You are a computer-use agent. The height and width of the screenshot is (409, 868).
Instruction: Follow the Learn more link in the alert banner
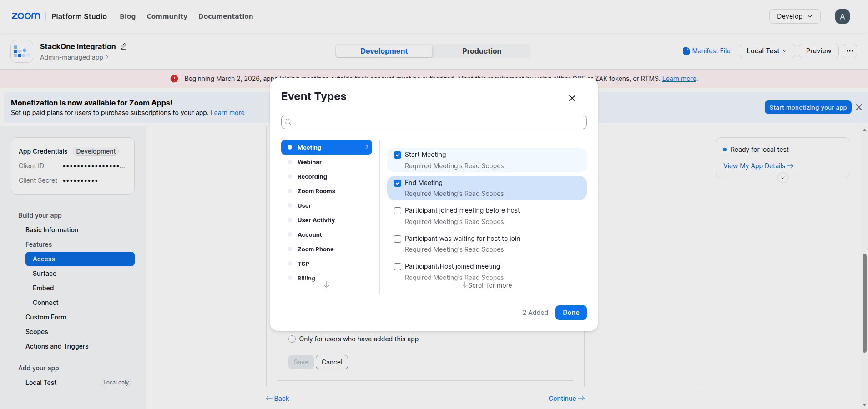pyautogui.click(x=679, y=79)
